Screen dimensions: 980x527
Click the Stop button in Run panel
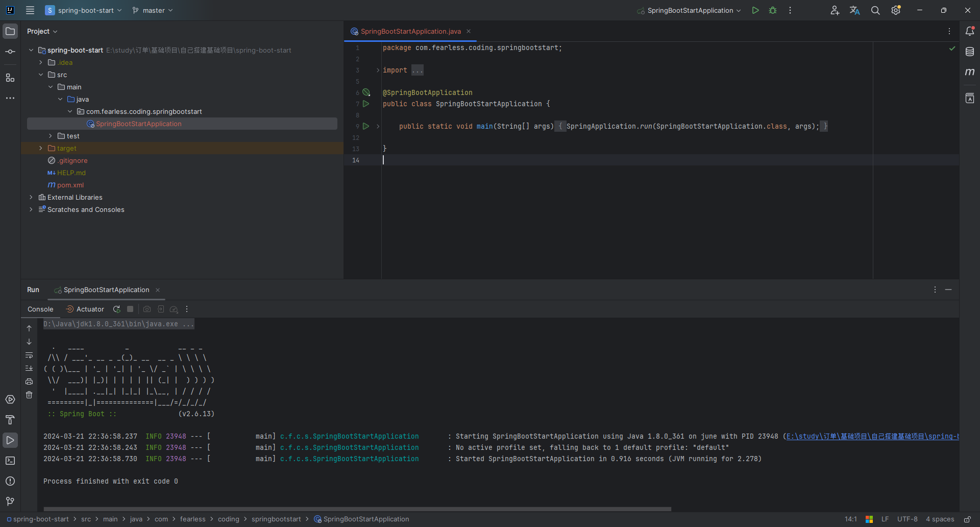pyautogui.click(x=130, y=309)
